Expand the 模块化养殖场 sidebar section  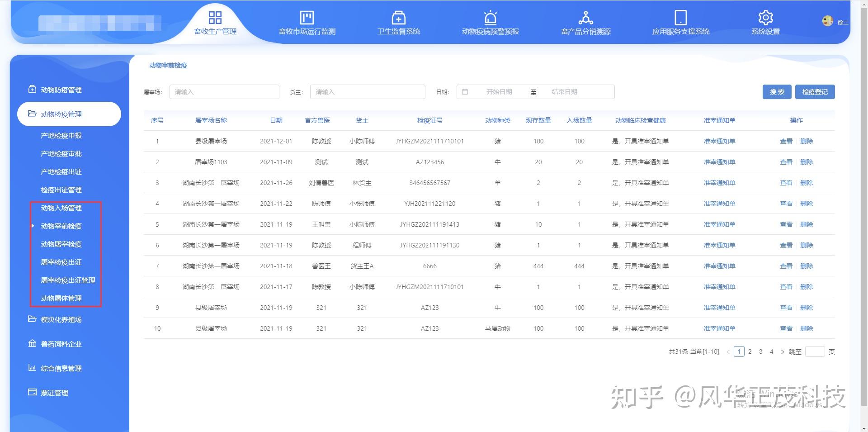point(61,319)
